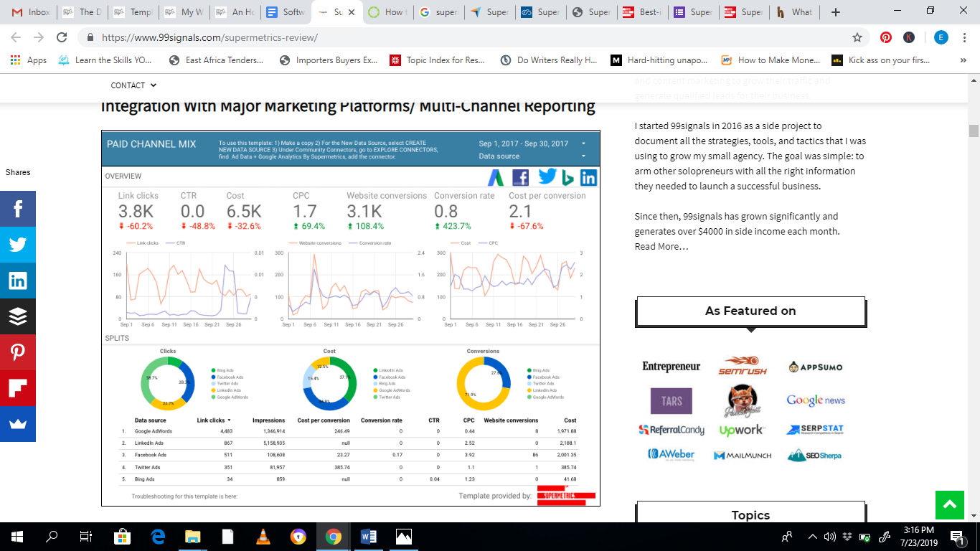
Task: Open the 'Kick ass on your firs...' bookmark
Action: tap(880, 60)
